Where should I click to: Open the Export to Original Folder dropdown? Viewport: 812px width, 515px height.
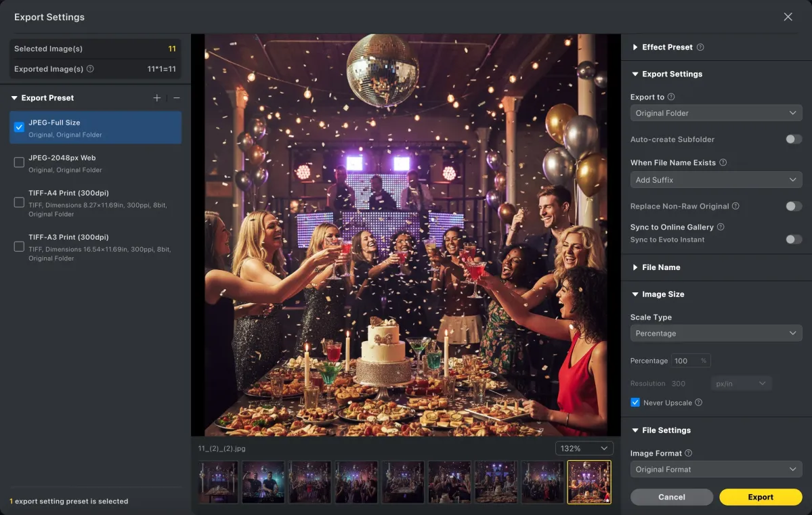pos(716,113)
